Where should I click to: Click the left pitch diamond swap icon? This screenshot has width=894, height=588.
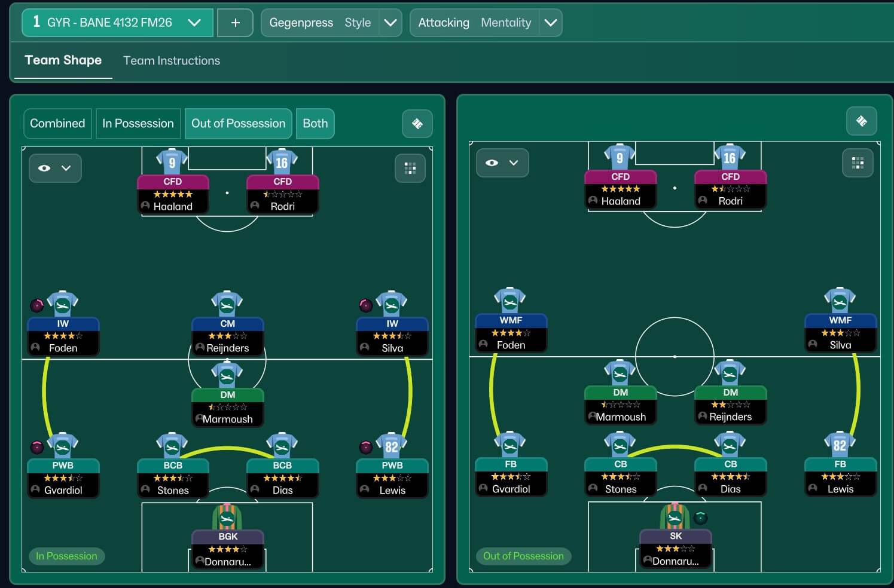(x=417, y=124)
